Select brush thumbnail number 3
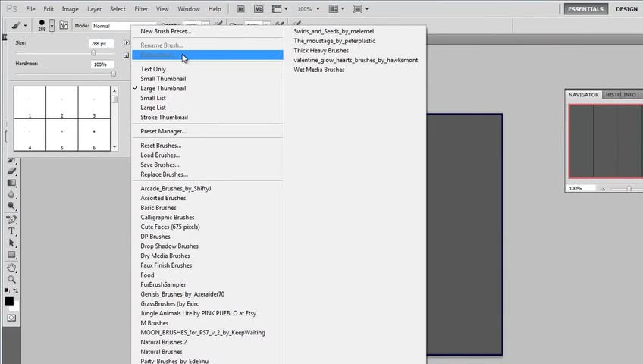This screenshot has height=364, width=643. pos(94,102)
